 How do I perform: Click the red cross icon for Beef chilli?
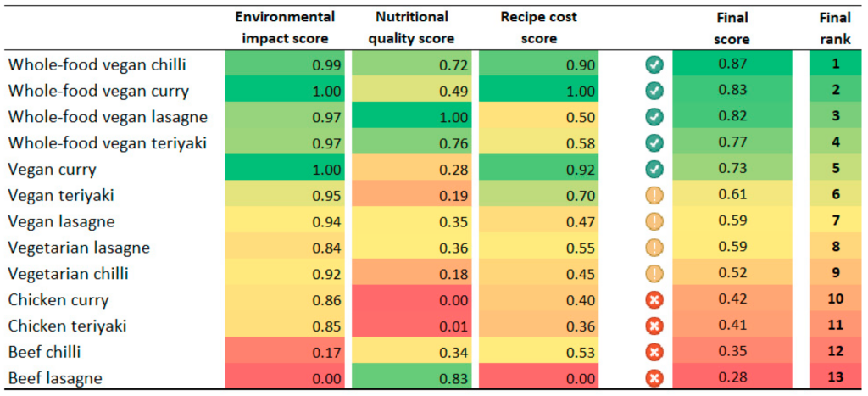pos(654,351)
